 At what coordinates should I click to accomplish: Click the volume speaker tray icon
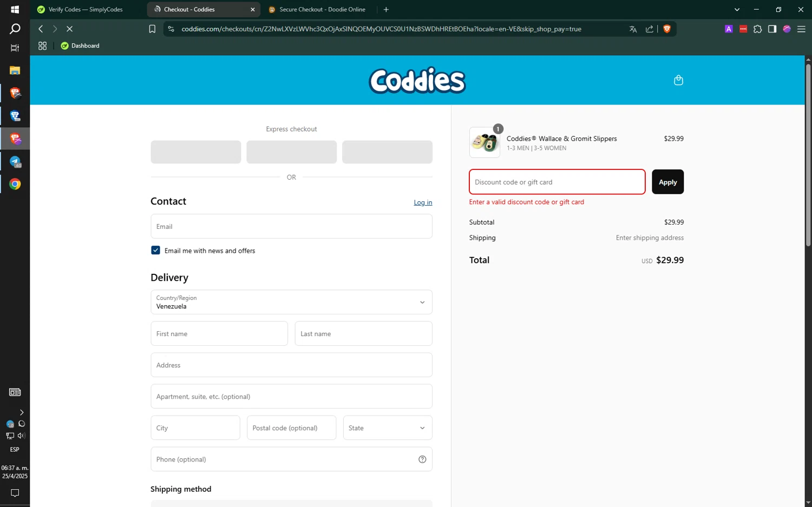pos(21,436)
